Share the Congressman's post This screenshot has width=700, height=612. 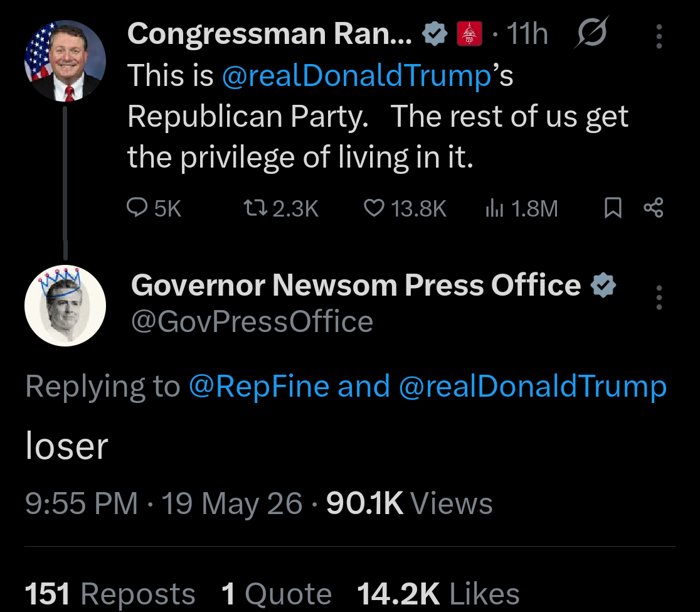tap(654, 208)
